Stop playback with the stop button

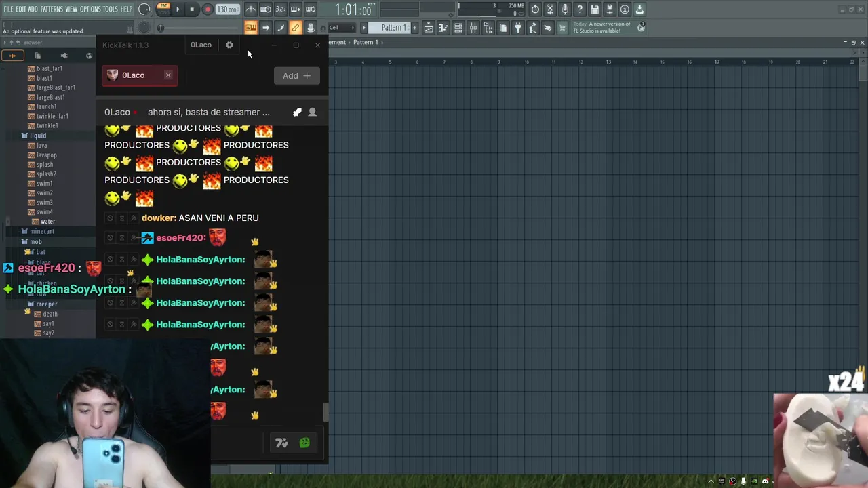pyautogui.click(x=192, y=9)
